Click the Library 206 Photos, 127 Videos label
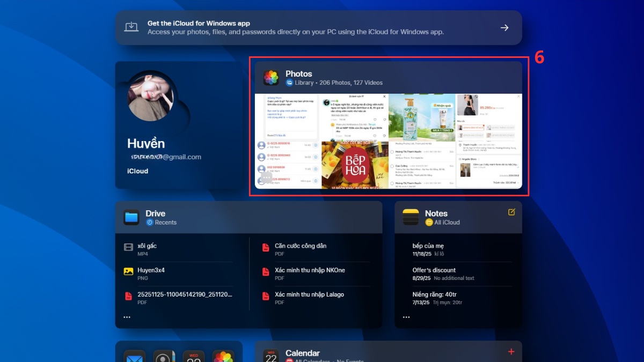The height and width of the screenshot is (362, 644). (339, 83)
